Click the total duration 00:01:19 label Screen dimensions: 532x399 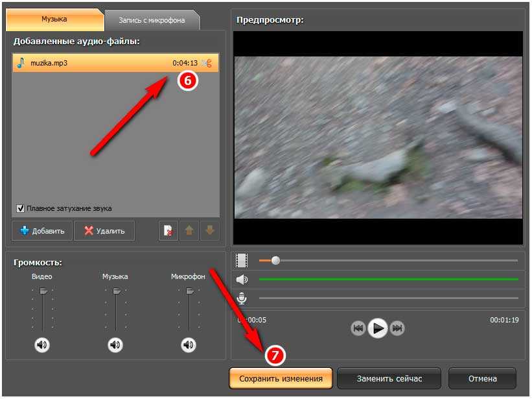[x=504, y=320]
